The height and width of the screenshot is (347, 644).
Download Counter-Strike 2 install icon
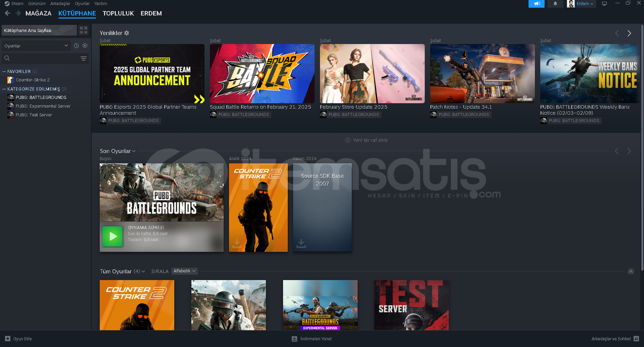[237, 243]
